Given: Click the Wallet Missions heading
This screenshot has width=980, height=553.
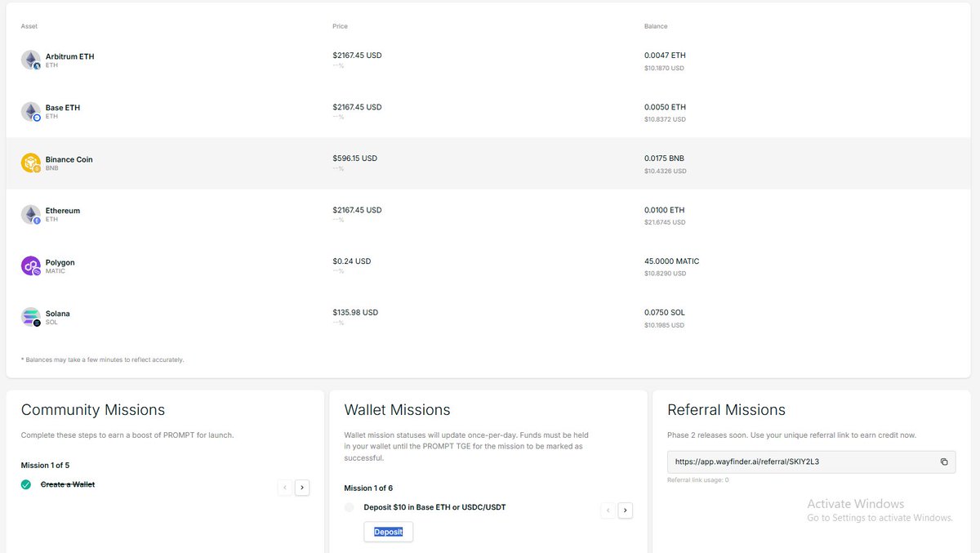Looking at the screenshot, I should click(397, 410).
